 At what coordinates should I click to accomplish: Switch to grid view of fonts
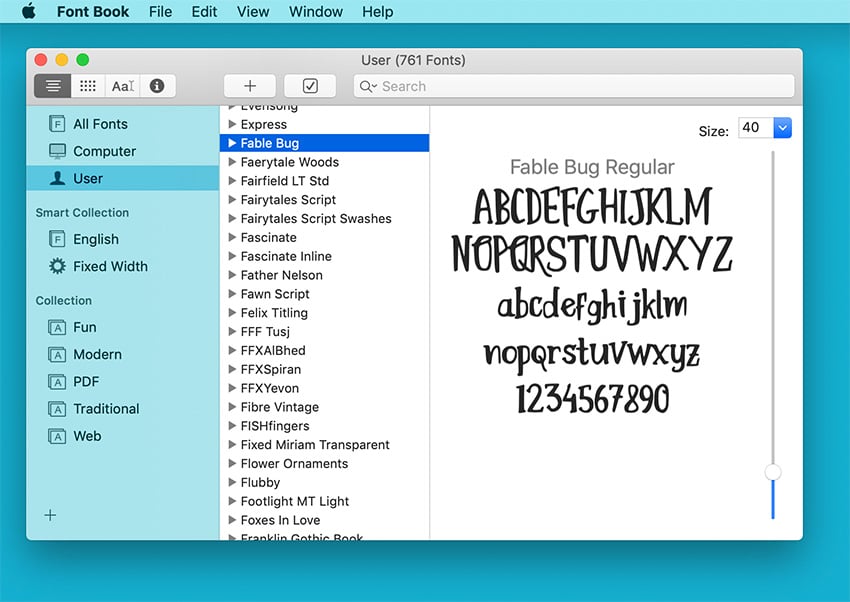[x=88, y=86]
